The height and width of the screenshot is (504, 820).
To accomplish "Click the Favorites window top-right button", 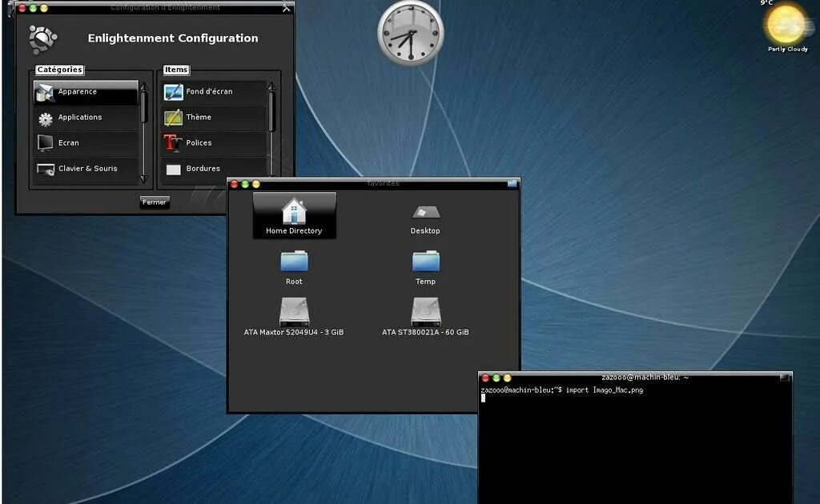I will tap(512, 183).
